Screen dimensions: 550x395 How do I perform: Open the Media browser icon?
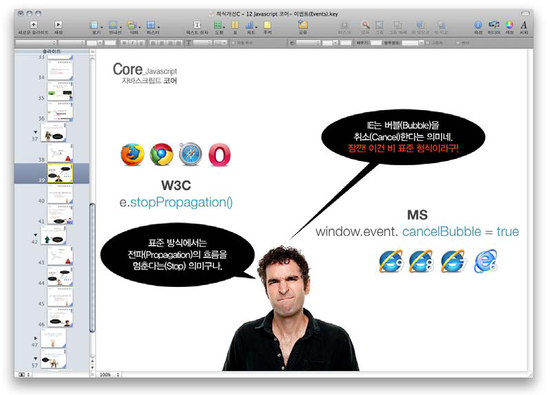tap(494, 25)
